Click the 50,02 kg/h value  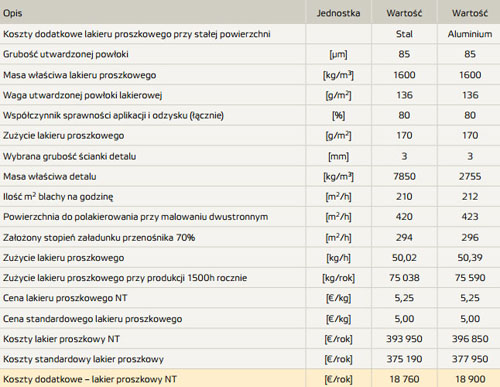(x=404, y=257)
